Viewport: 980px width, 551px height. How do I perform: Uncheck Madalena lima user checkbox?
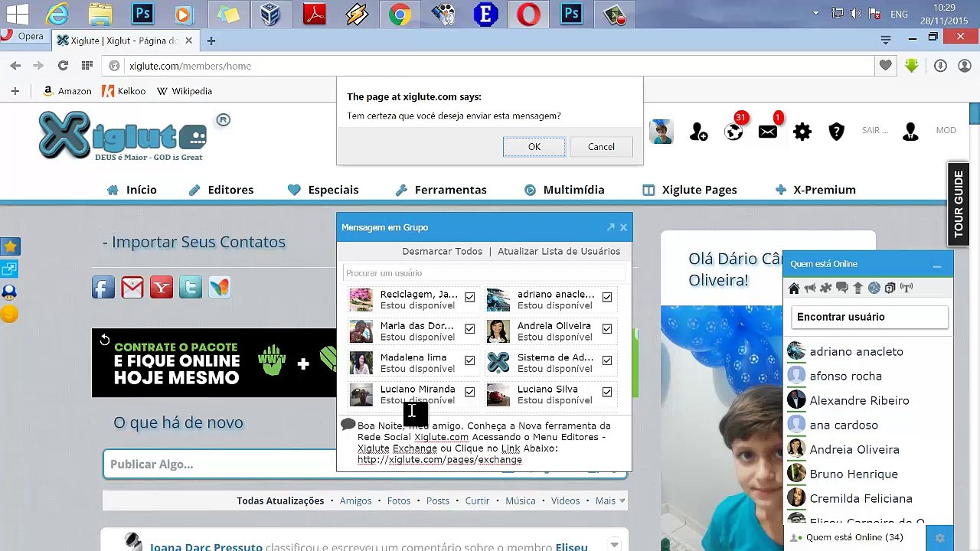tap(469, 360)
